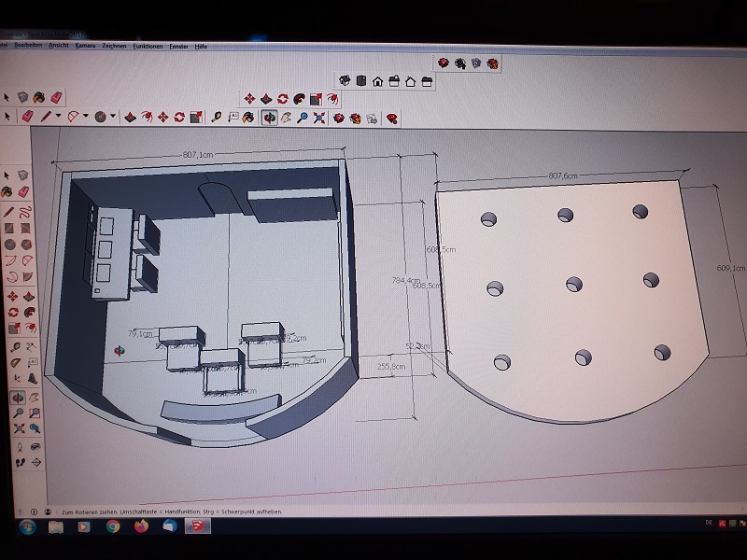This screenshot has width=747, height=560.
Task: Open the arc tool dropdown arrow
Action: 85,117
